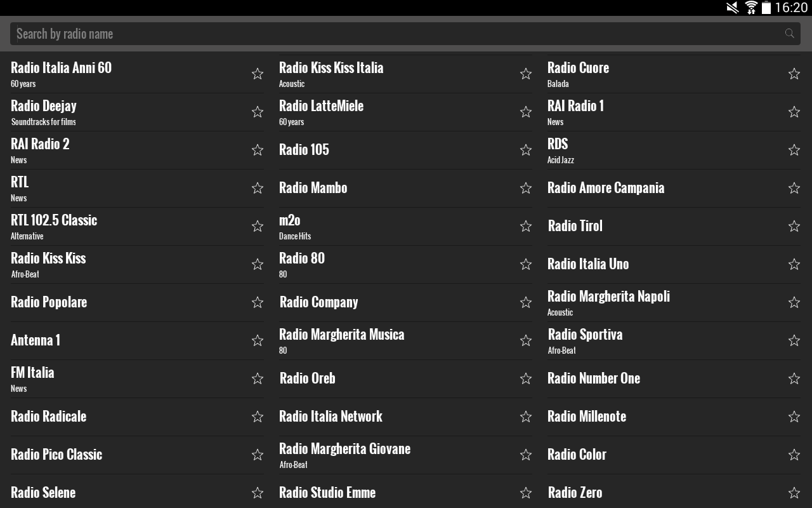Viewport: 812px width, 508px height.
Task: Star Radio Cuore as a favorite
Action: (x=794, y=74)
